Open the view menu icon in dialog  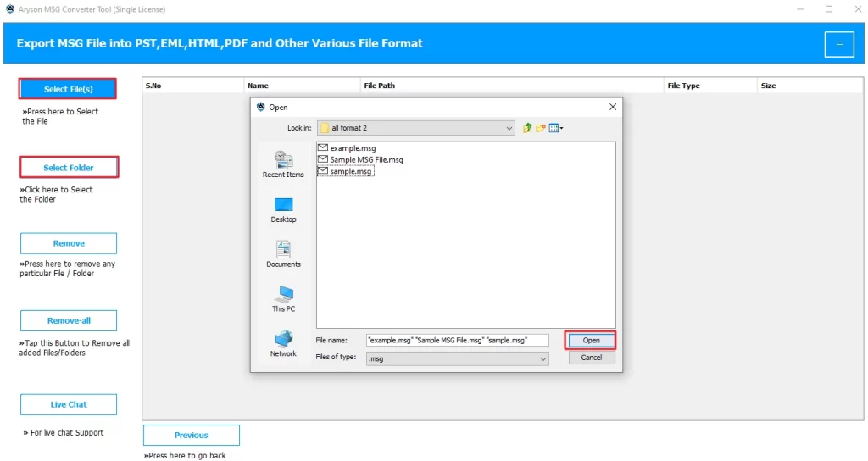(x=556, y=128)
